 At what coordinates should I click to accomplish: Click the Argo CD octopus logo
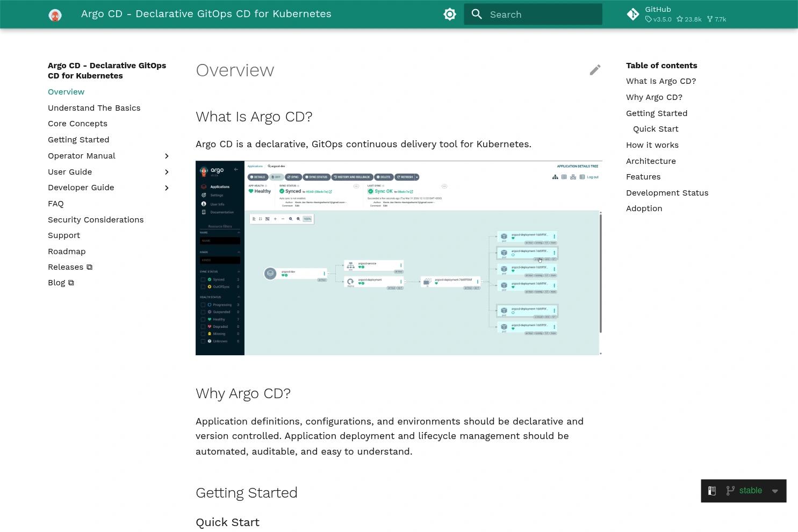point(55,15)
